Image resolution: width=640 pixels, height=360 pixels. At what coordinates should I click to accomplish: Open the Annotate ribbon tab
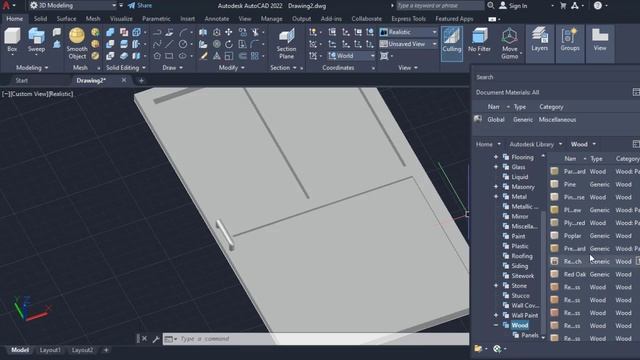217,19
